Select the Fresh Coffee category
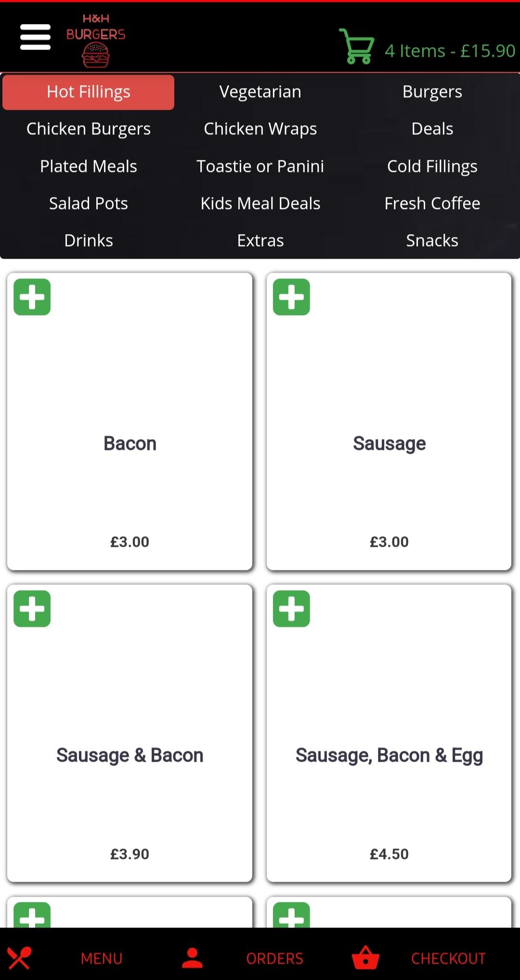 pos(432,203)
